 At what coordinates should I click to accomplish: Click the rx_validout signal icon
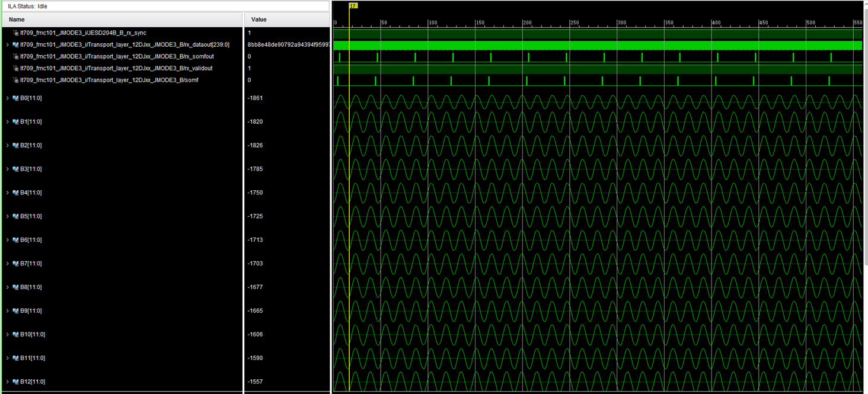[15, 69]
